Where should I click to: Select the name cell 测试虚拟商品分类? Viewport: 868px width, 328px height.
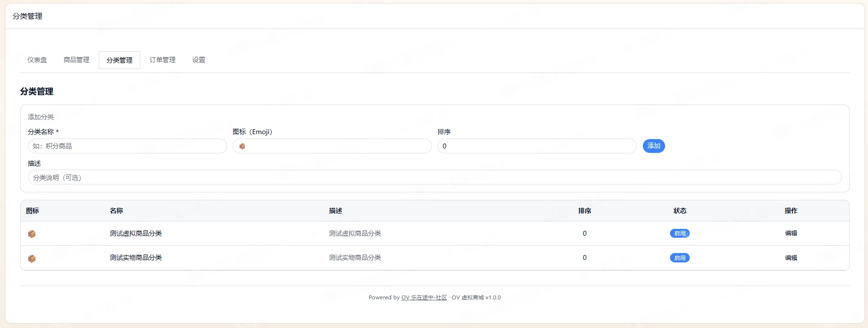[136, 233]
